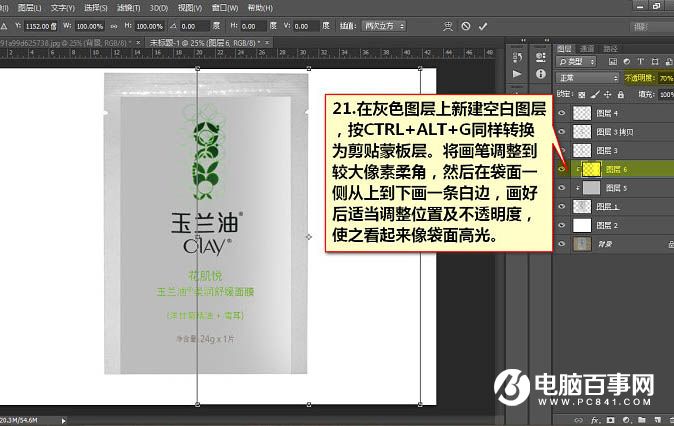
Task: Close the jpg document tab
Action: (138, 43)
